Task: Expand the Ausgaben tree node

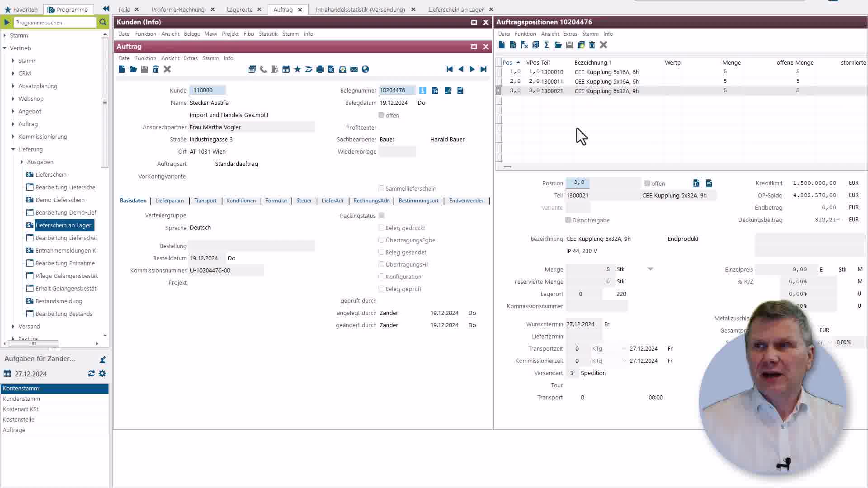Action: (22, 162)
